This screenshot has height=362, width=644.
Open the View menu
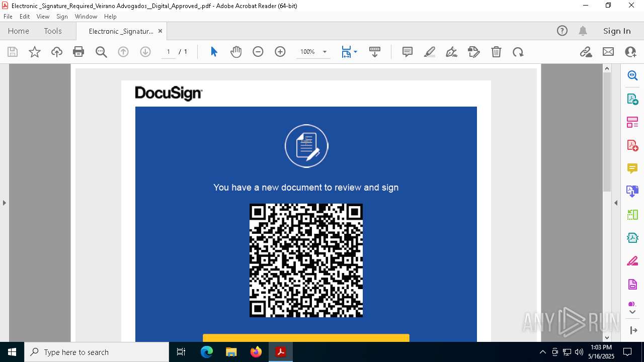(x=43, y=17)
